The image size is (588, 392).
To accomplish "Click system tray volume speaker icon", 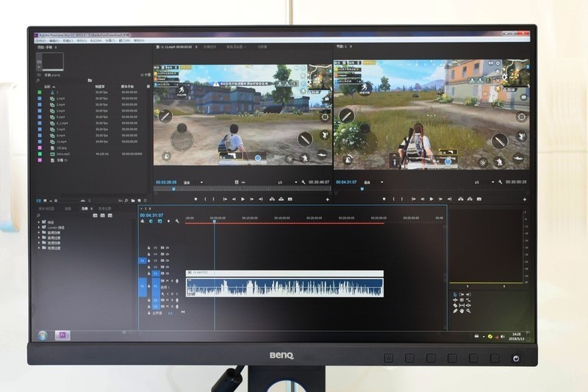I will pos(503,337).
